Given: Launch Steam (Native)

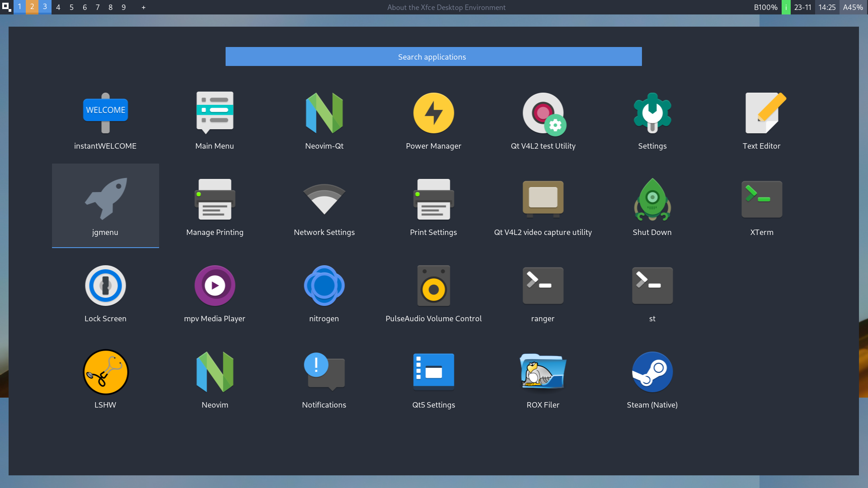Looking at the screenshot, I should click(652, 372).
